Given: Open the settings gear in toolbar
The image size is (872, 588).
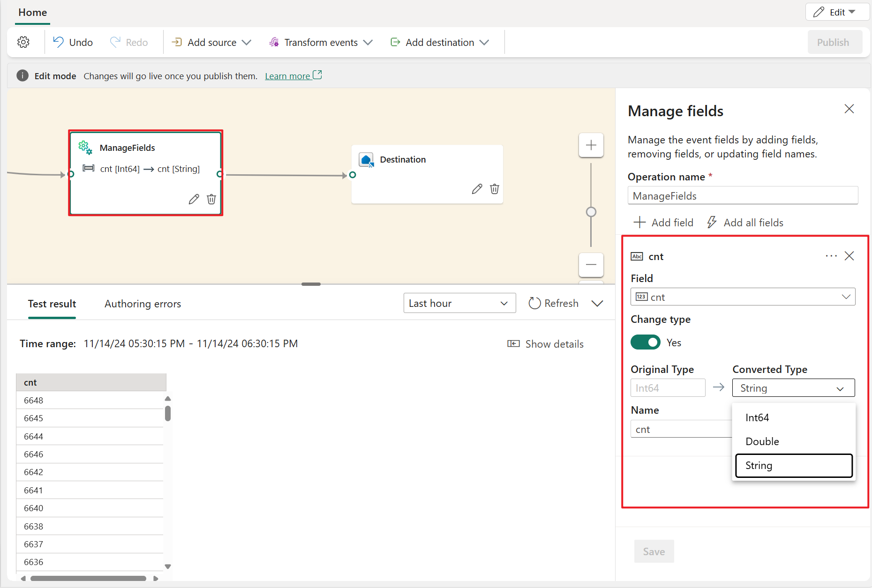Looking at the screenshot, I should (x=23, y=42).
